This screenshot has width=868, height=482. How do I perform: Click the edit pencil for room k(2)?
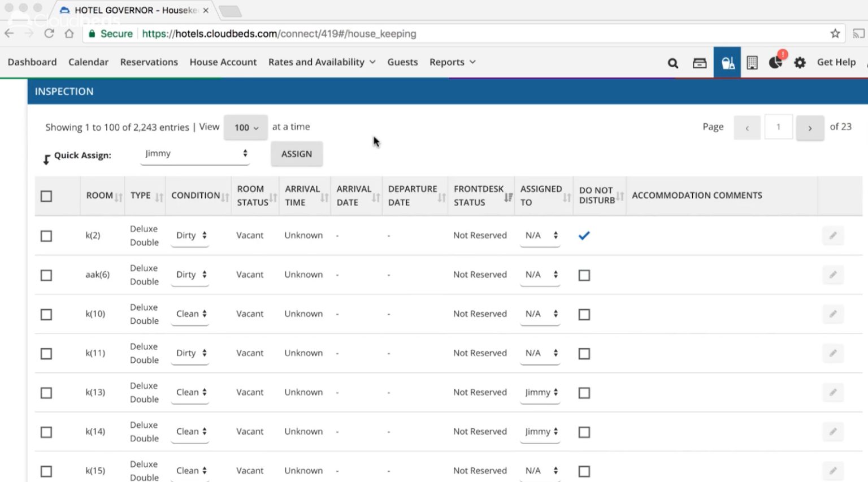coord(833,236)
